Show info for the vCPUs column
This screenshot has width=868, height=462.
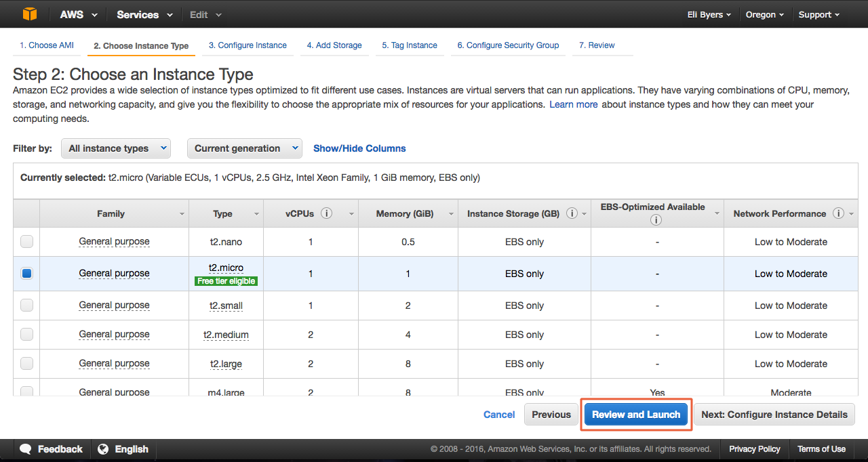click(326, 213)
